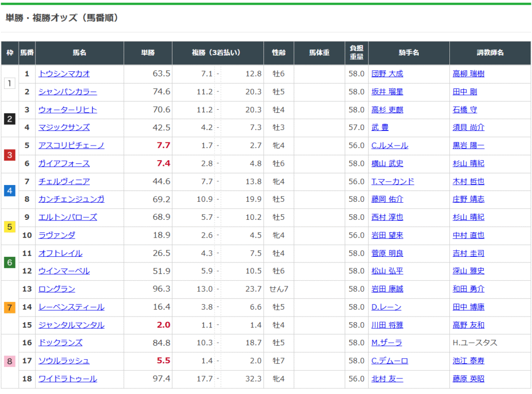Open trainer 高柳 瑞樹 profile
This screenshot has height=394, width=532.
(x=468, y=74)
